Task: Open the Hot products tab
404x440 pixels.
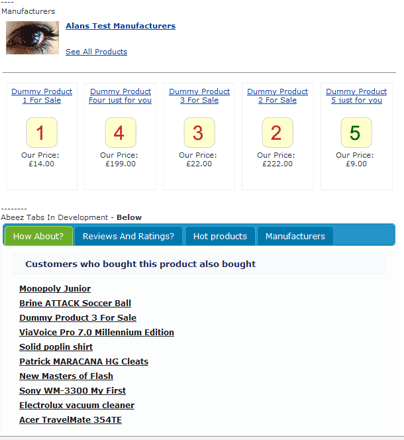Action: click(x=220, y=236)
